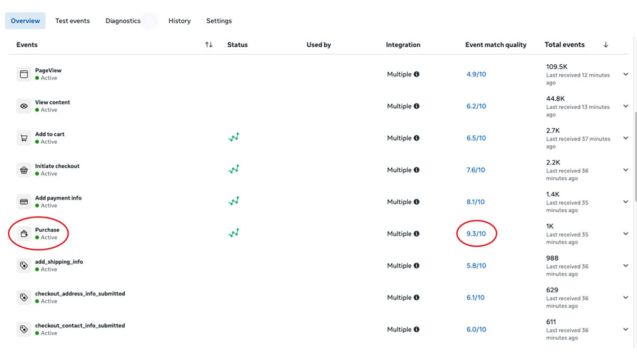Image resolution: width=637 pixels, height=364 pixels.
Task: Click the add_shipping_info tag icon
Action: coord(24,265)
